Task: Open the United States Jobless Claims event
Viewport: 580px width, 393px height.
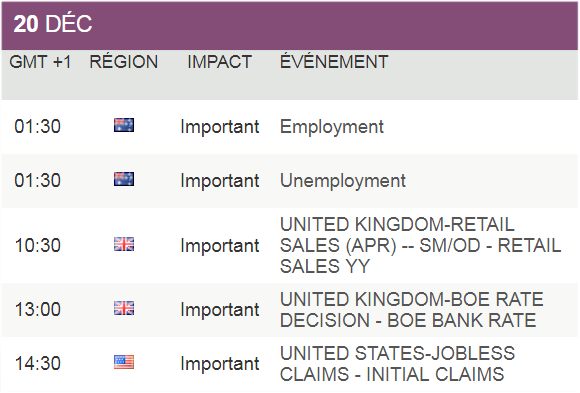Action: point(398,364)
